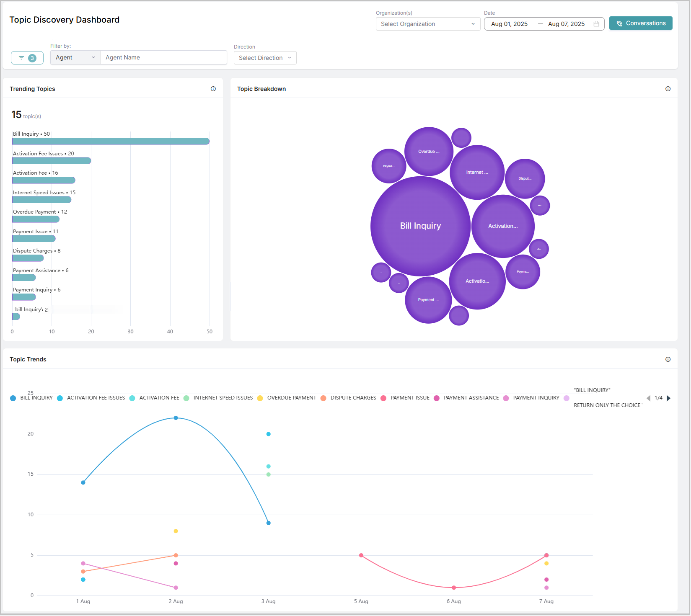The image size is (691, 616).
Task: Click the Activation Fee 16 bar
Action: coord(44,180)
